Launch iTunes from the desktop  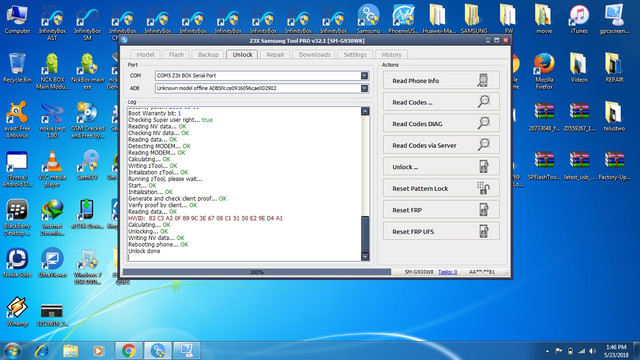tap(579, 20)
